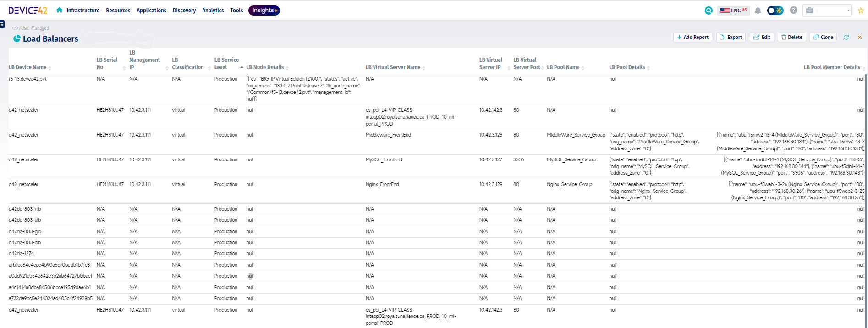Select the d42do-803-nlb device cell
Image resolution: width=868 pixels, height=328 pixels.
[x=25, y=209]
